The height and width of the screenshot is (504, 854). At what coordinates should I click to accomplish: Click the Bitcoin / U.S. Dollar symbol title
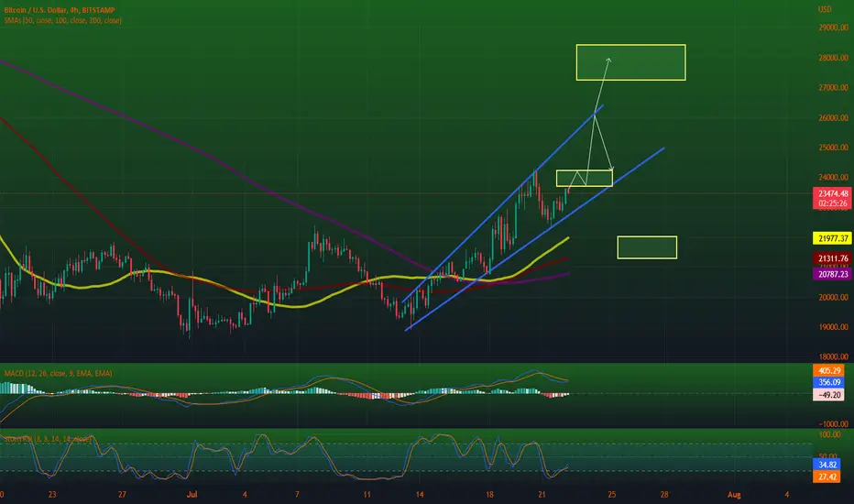(60, 10)
